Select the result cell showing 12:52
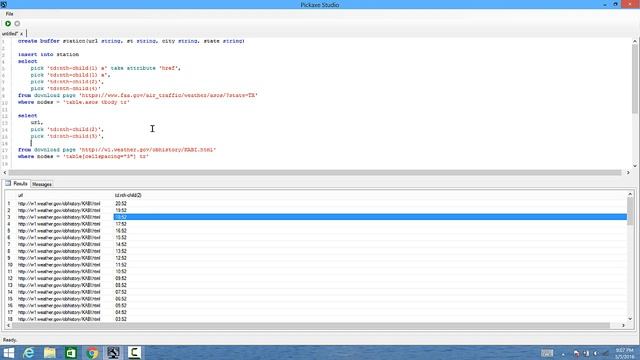Image resolution: width=640 pixels, height=360 pixels. pos(370,258)
